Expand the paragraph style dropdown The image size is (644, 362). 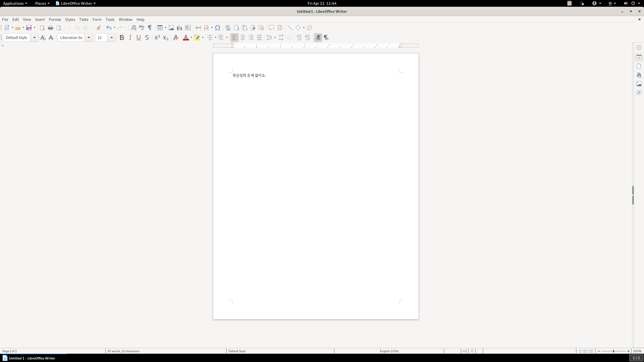[x=34, y=38]
